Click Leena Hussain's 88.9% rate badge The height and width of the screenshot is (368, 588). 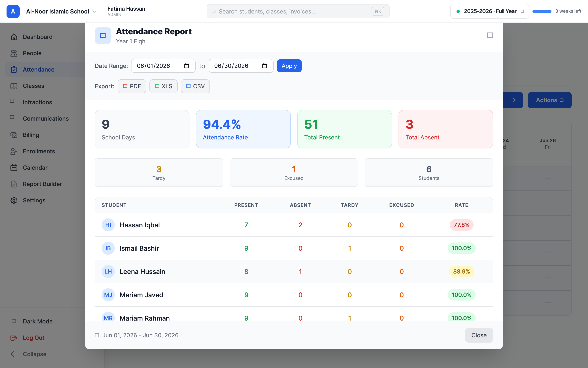tap(461, 271)
